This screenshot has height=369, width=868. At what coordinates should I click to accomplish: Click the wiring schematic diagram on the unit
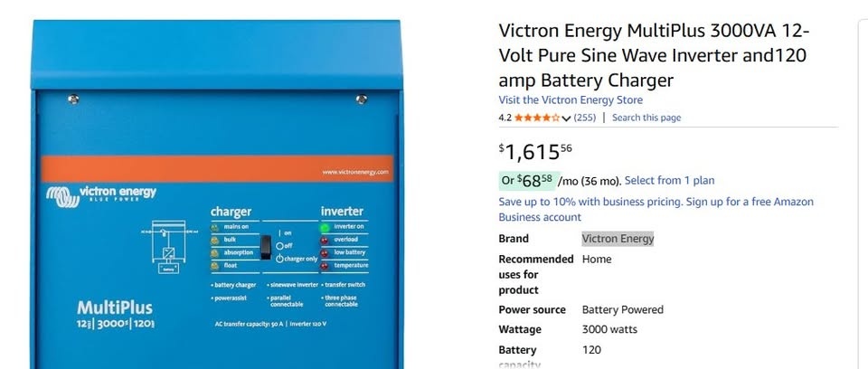[168, 245]
